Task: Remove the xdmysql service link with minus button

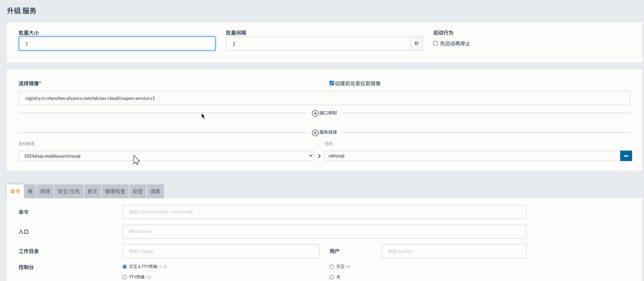Action: [x=626, y=156]
